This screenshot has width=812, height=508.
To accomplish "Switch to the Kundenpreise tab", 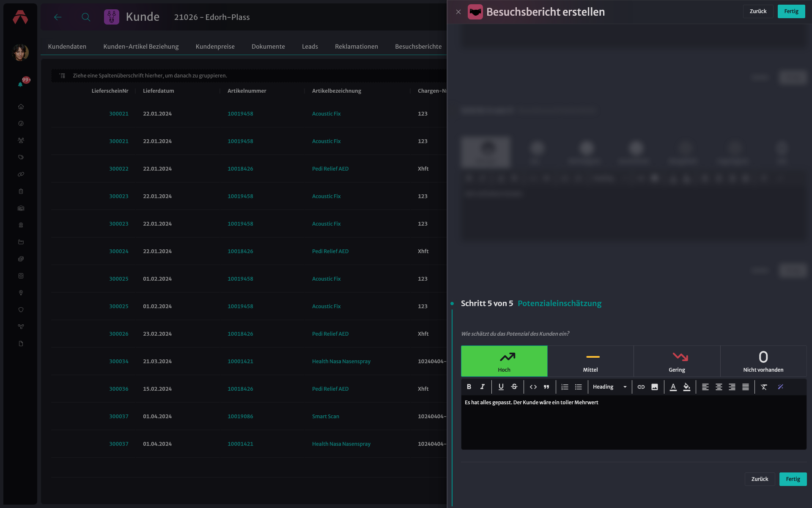I will click(215, 47).
